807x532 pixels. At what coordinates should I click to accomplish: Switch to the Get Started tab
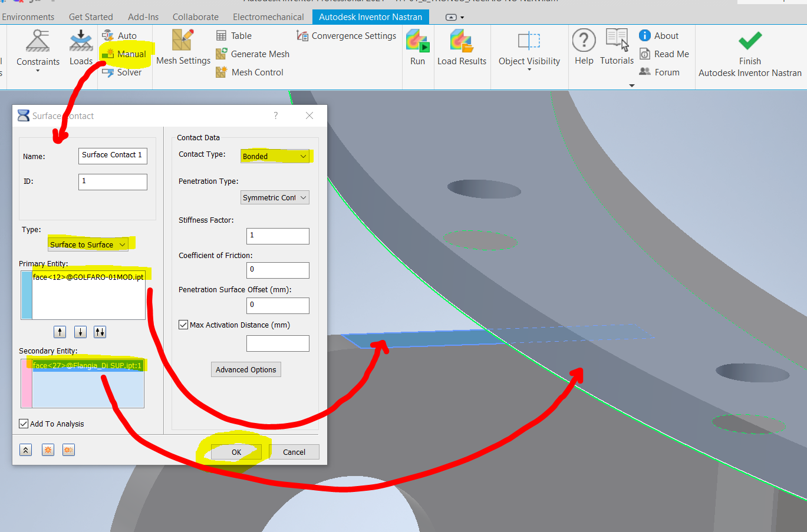91,17
